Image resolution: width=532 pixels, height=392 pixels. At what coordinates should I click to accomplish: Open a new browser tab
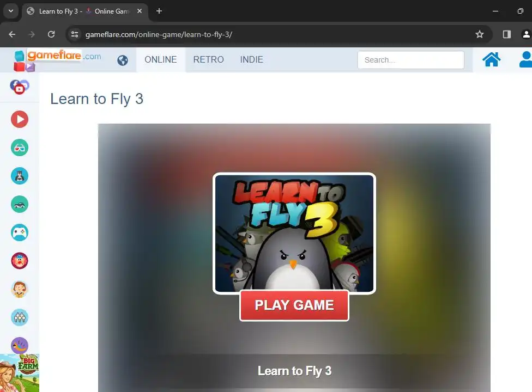[159, 11]
